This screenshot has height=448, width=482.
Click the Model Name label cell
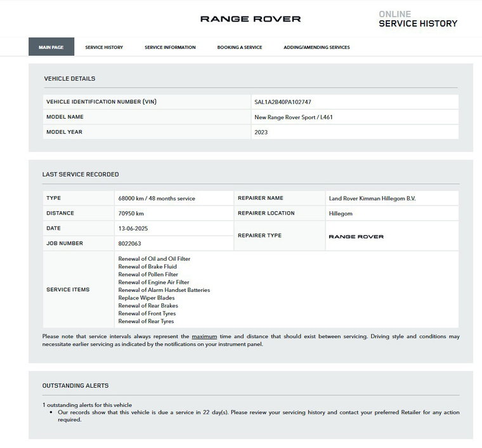pyautogui.click(x=147, y=117)
